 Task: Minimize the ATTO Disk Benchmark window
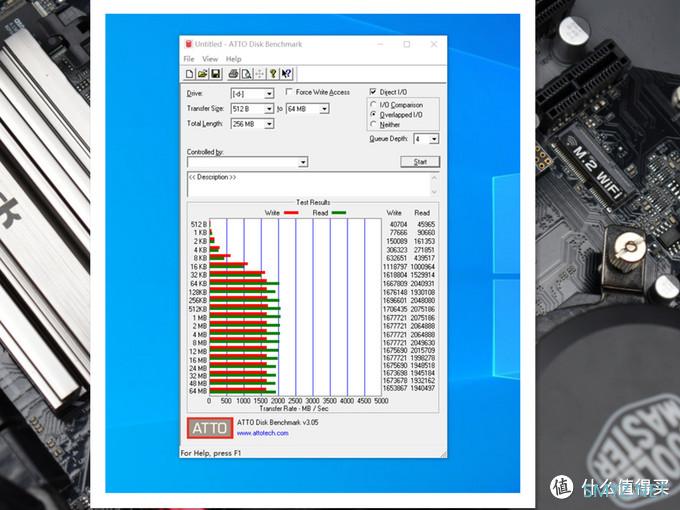(380, 44)
